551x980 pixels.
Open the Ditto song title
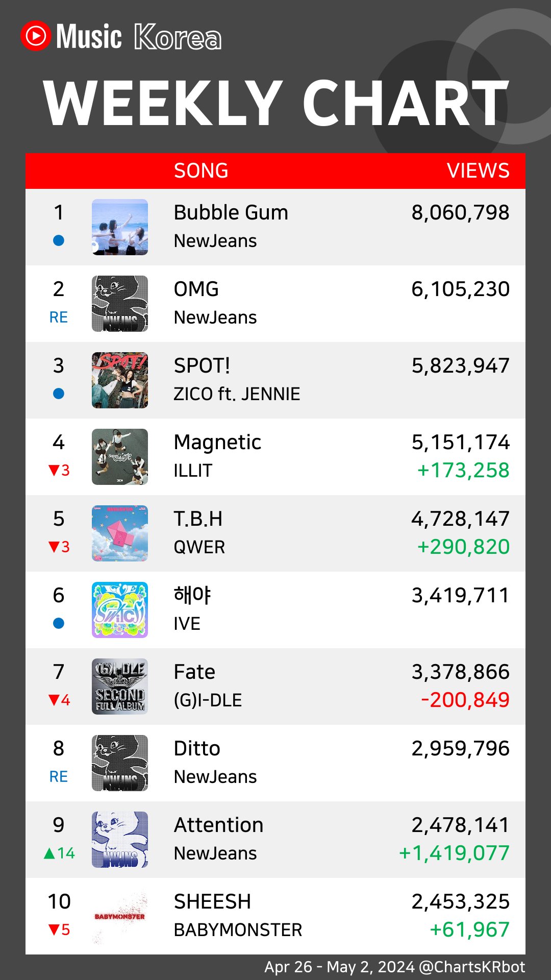pyautogui.click(x=197, y=748)
